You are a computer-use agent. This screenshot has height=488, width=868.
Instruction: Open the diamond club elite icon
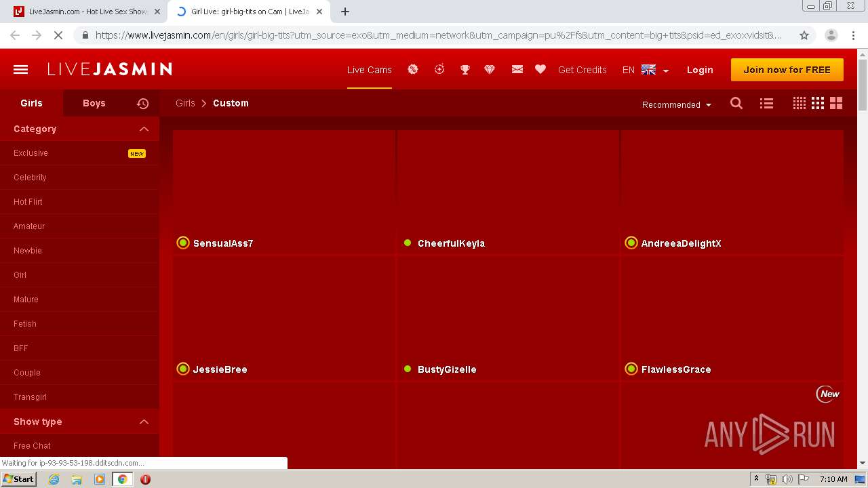click(x=490, y=69)
